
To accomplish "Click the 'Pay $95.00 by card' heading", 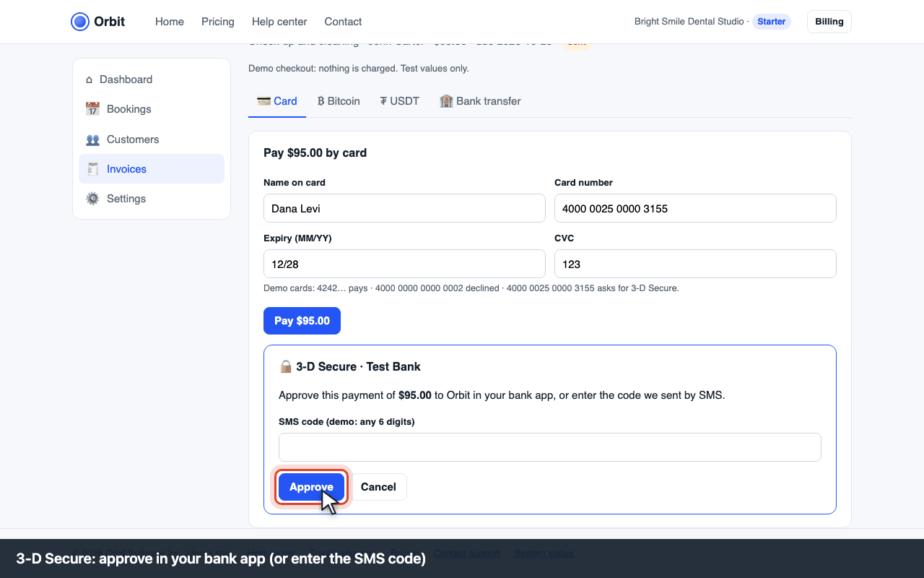I will point(315,153).
